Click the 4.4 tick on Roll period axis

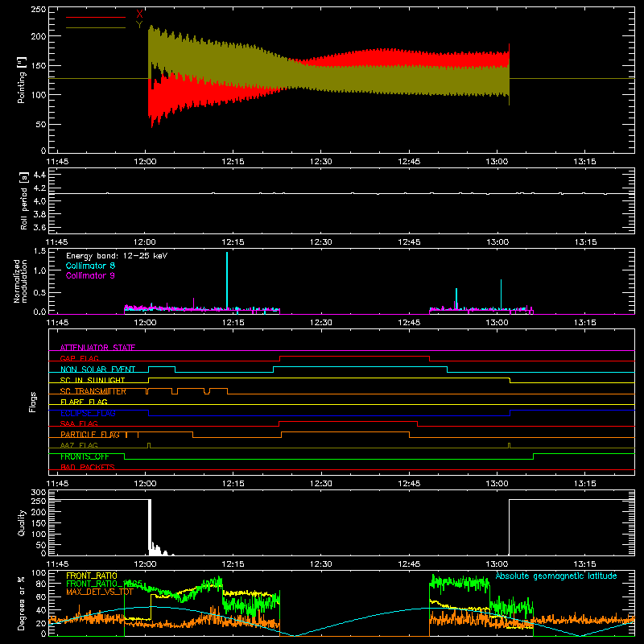coord(39,175)
